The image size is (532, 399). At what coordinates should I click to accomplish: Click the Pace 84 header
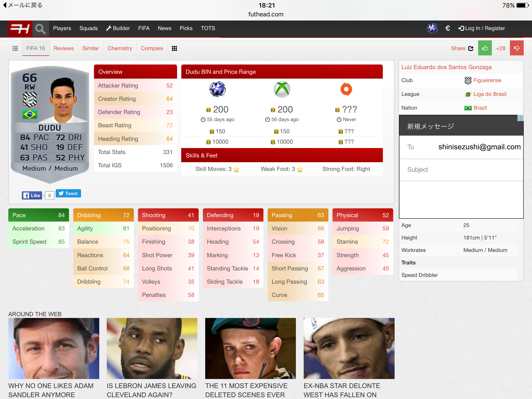click(39, 215)
